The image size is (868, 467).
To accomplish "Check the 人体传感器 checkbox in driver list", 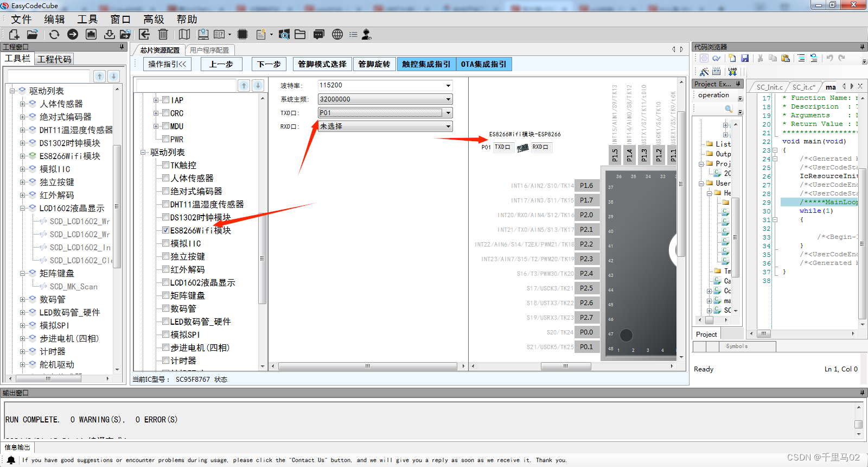I will pos(166,178).
